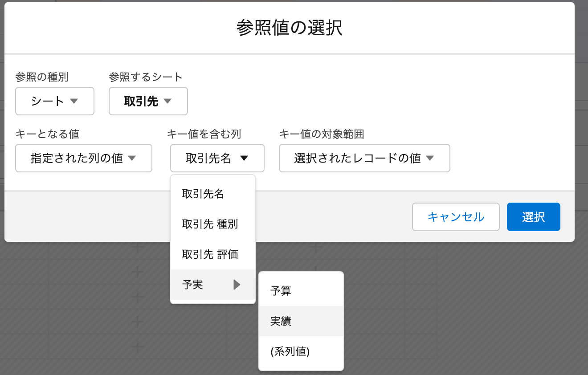The width and height of the screenshot is (588, 375).
Task: Collapse the open 取引先名 column dropdown button
Action: click(217, 158)
